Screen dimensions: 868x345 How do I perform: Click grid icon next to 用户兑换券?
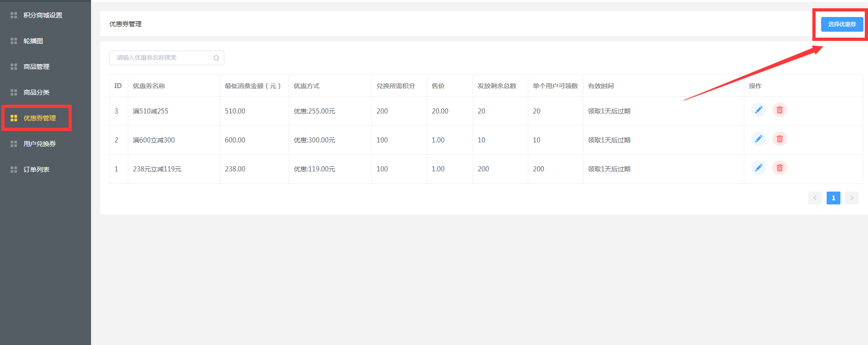point(14,144)
